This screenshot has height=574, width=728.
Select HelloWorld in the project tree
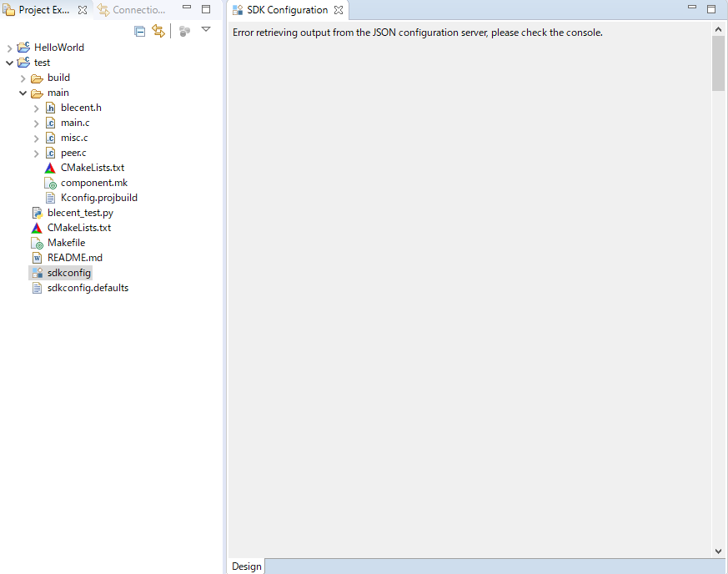click(59, 48)
